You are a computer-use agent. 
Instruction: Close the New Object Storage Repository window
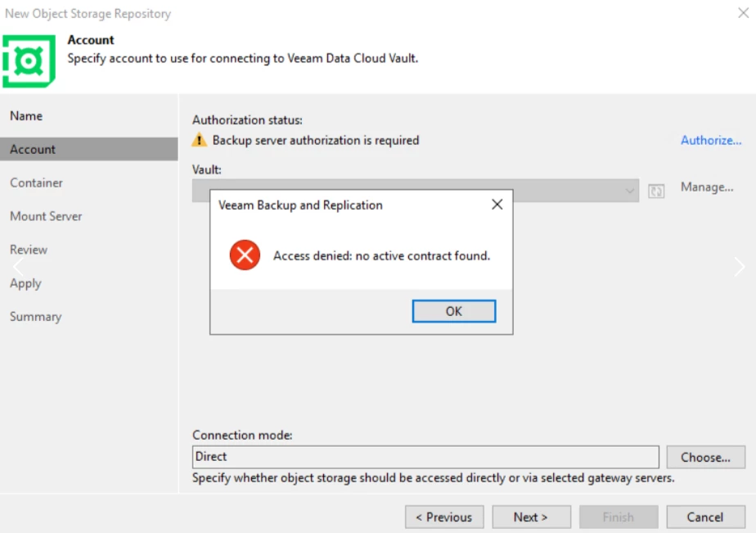click(742, 13)
